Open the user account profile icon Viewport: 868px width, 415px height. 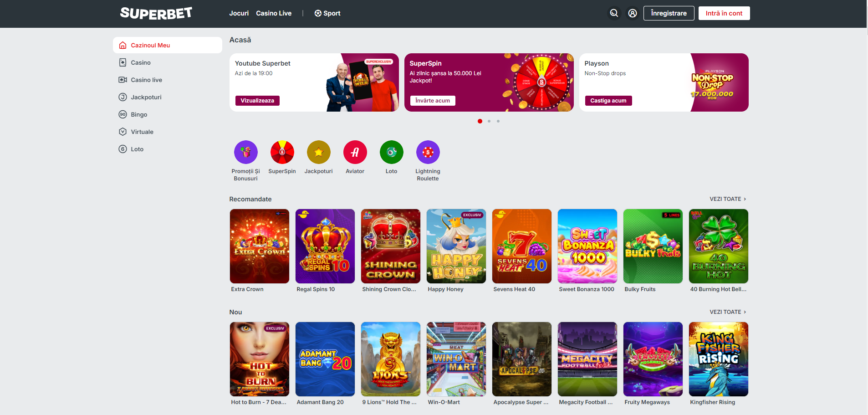click(633, 13)
